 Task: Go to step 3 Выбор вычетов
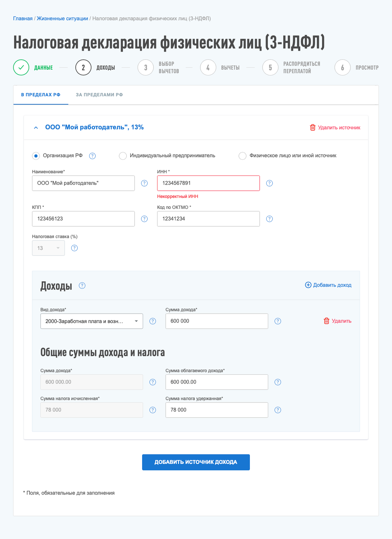(146, 68)
